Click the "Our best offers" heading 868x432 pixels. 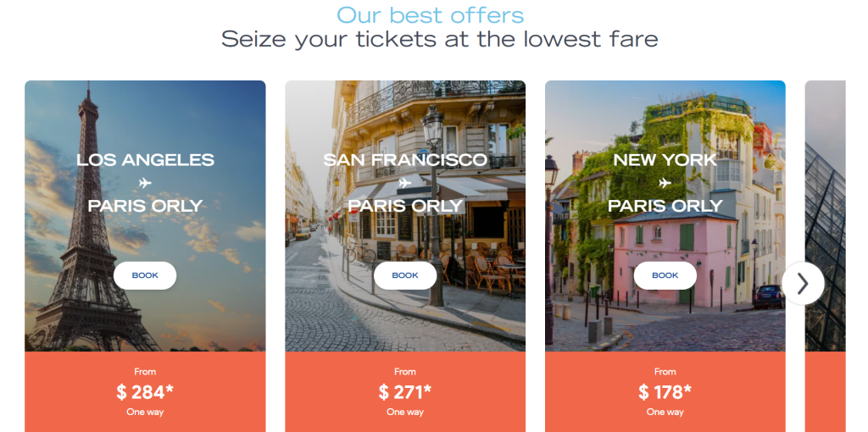[431, 15]
